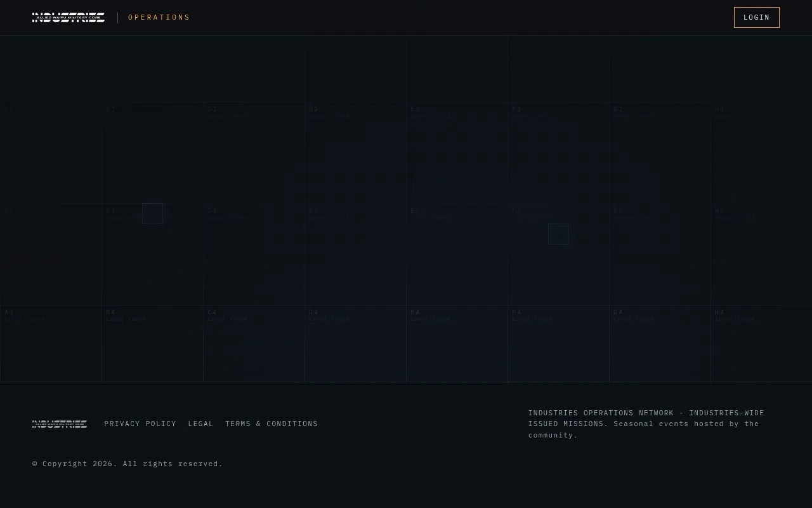Click the Industries Operations Network description text
The width and height of the screenshot is (812, 508).
point(646,424)
